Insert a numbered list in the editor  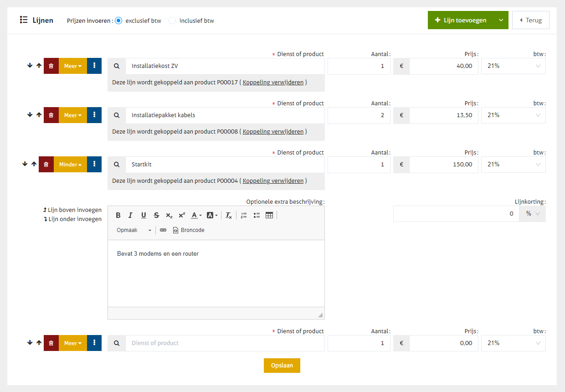coord(244,215)
